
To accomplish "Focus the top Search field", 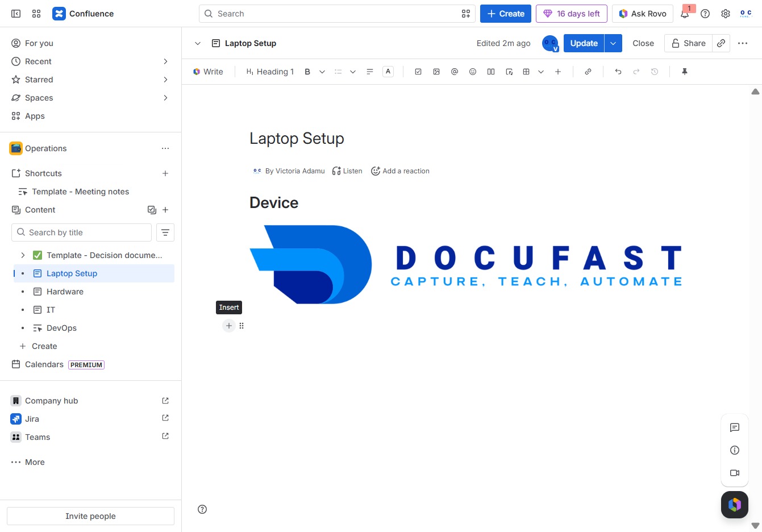I will (x=337, y=14).
